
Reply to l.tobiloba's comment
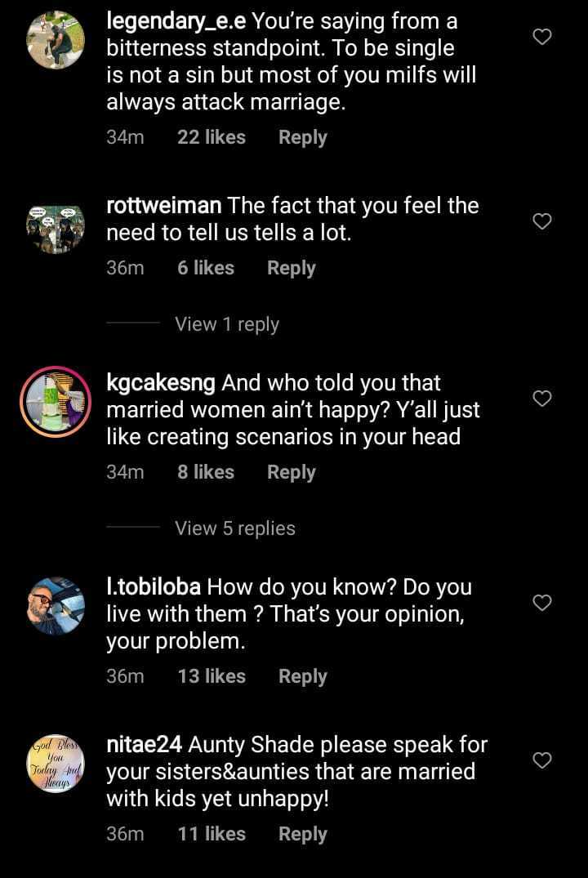[302, 676]
